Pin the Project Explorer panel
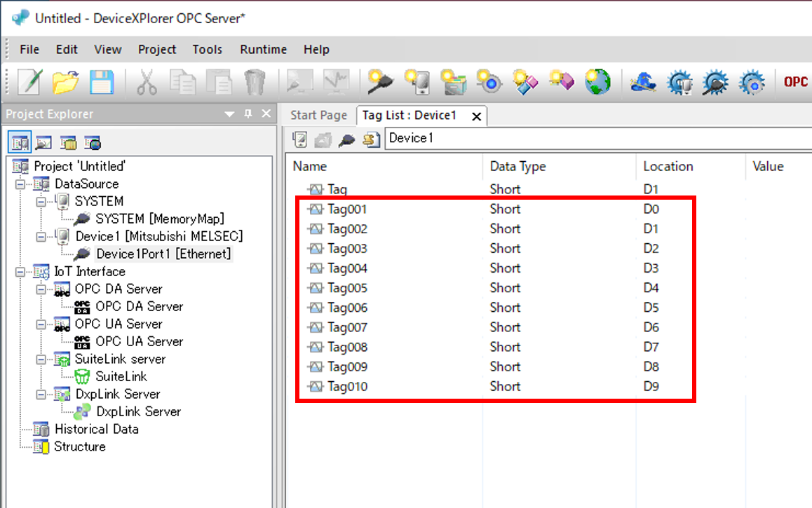The height and width of the screenshot is (508, 812). pyautogui.click(x=248, y=114)
